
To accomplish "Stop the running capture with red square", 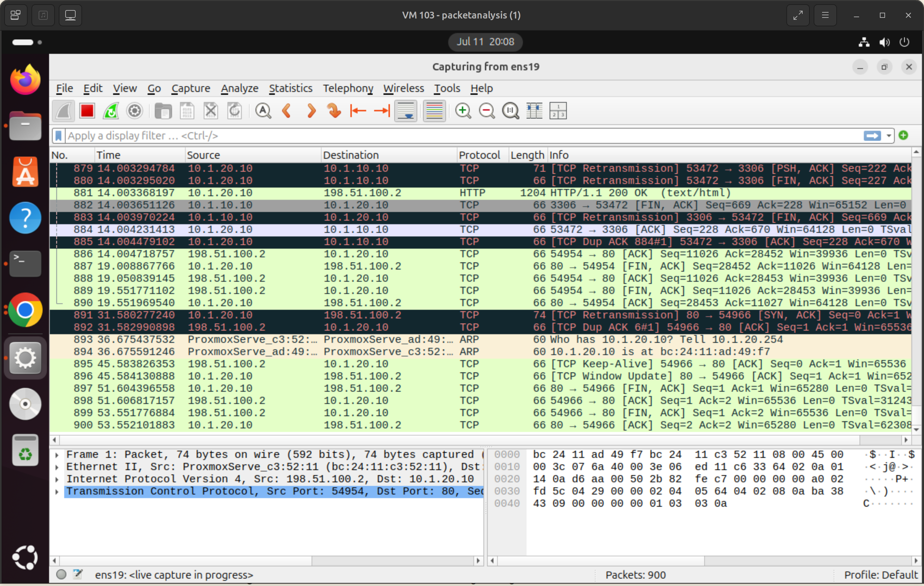I will (87, 111).
